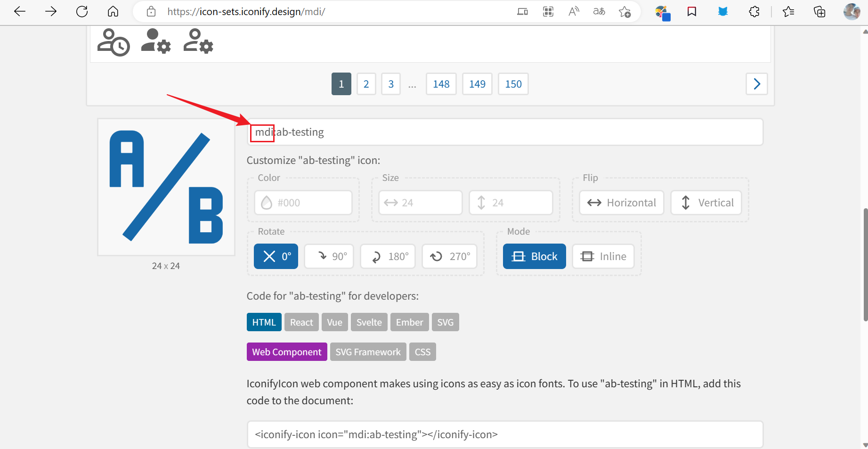Add page to favorites star icon
This screenshot has width=868, height=449.
(x=625, y=11)
